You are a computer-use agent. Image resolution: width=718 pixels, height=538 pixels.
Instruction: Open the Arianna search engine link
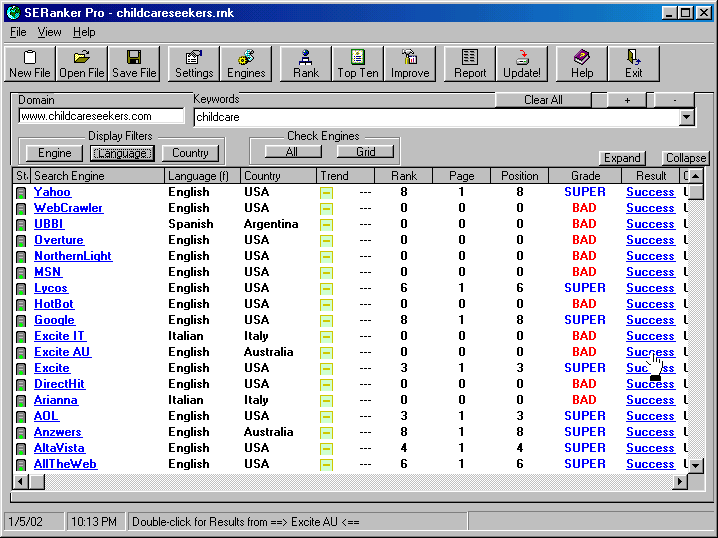coord(56,400)
